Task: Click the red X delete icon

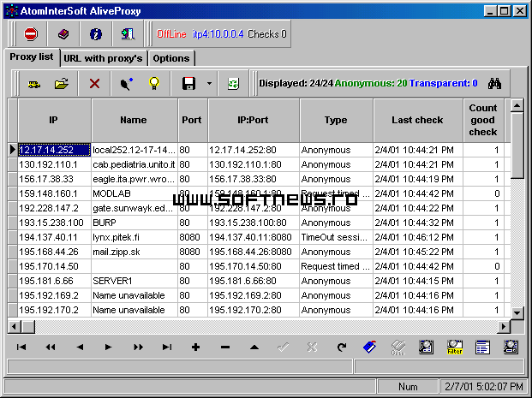Action: pos(94,83)
